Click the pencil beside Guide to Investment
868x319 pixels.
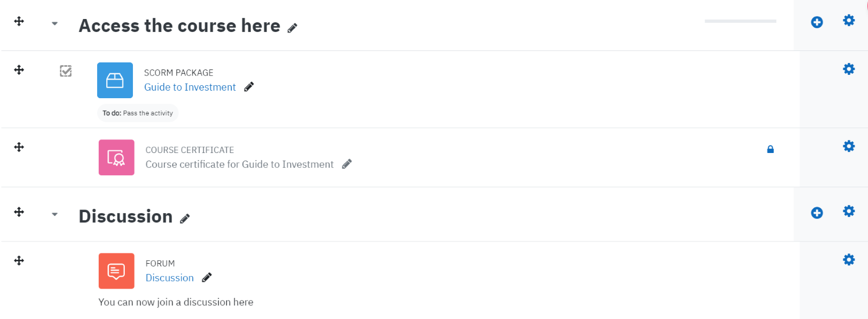tap(249, 87)
